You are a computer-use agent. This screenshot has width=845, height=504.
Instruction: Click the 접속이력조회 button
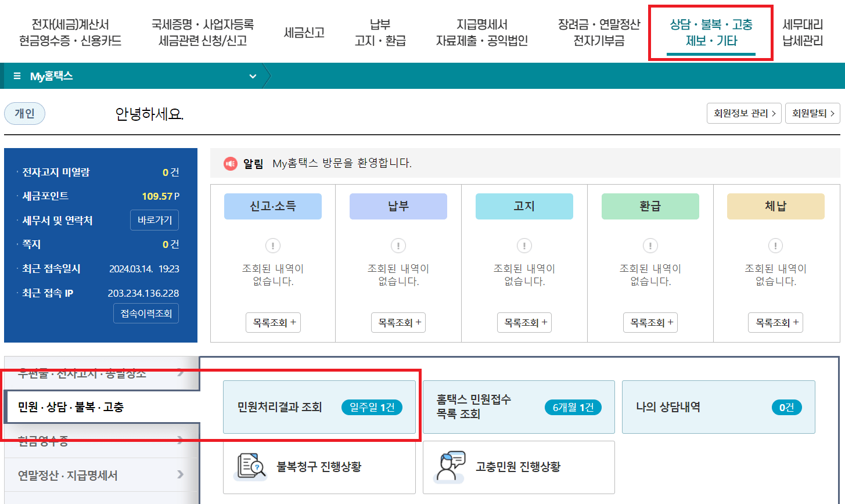[x=146, y=313]
